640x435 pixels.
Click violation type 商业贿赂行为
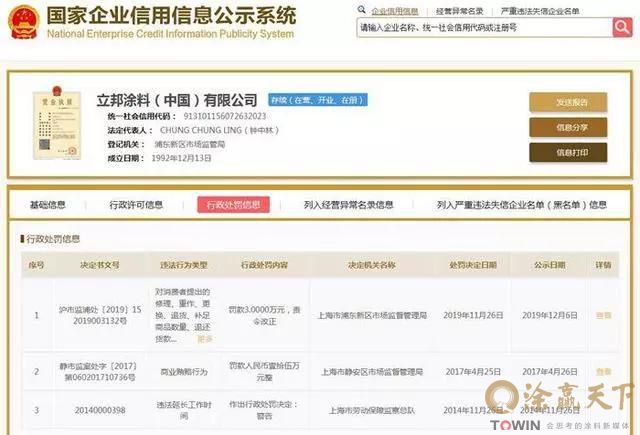pyautogui.click(x=184, y=372)
